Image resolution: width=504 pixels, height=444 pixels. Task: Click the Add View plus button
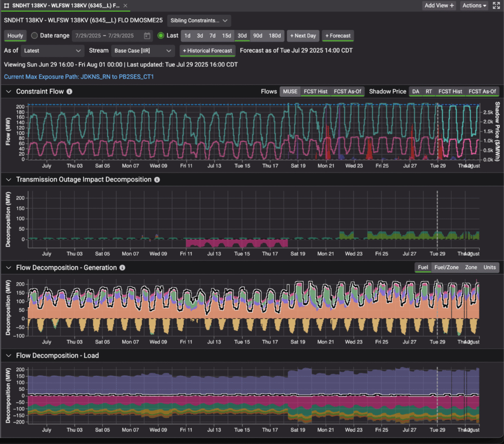click(439, 5)
